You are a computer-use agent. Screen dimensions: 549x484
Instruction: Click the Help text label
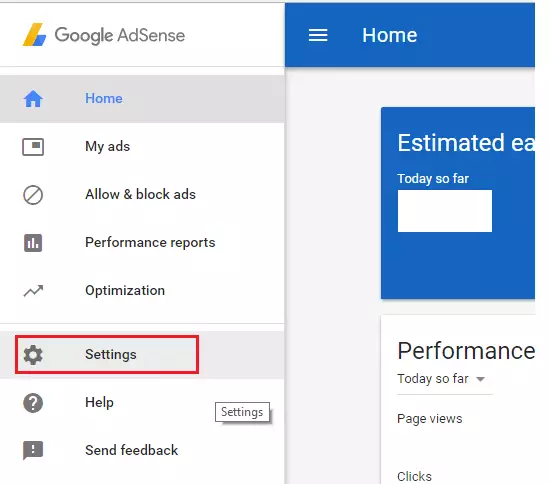(99, 402)
